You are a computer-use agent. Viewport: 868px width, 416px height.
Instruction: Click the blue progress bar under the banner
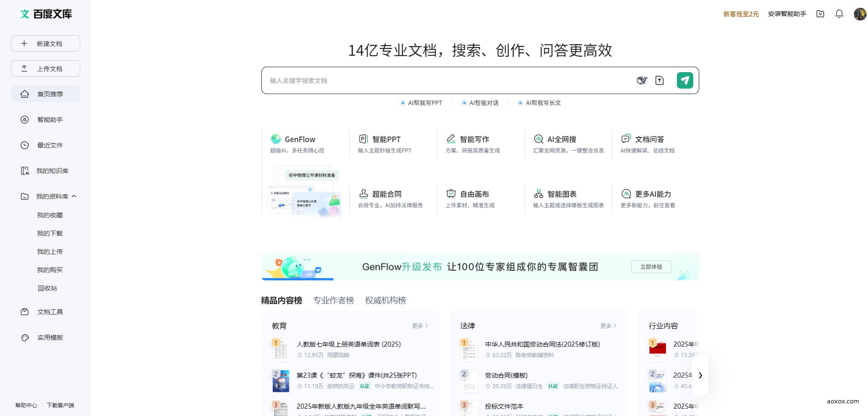coord(297,279)
